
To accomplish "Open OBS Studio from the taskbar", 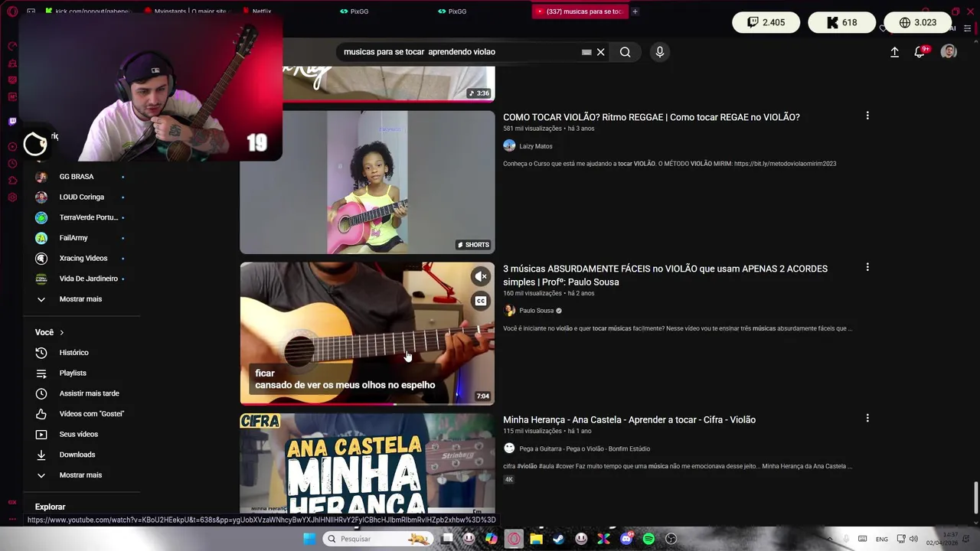I will point(671,539).
